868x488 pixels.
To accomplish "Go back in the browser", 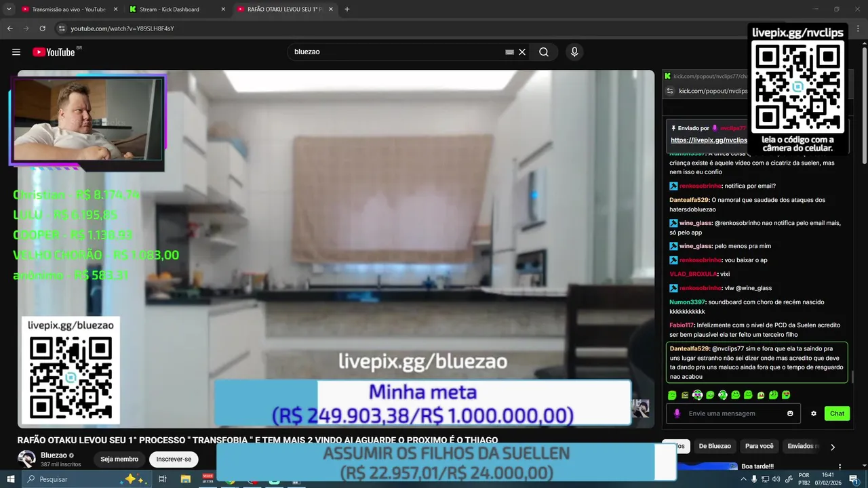I will [9, 28].
